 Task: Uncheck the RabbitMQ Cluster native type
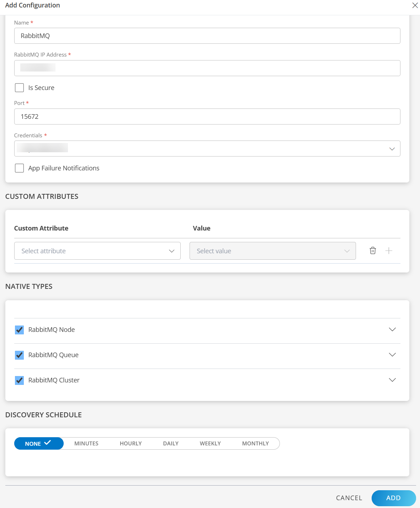(20, 380)
